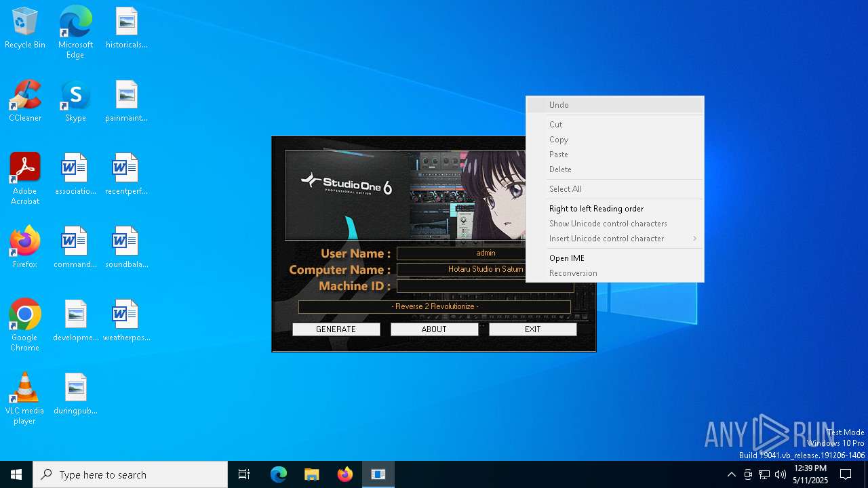
Task: Open the Edge icon on the taskbar
Action: click(x=279, y=474)
